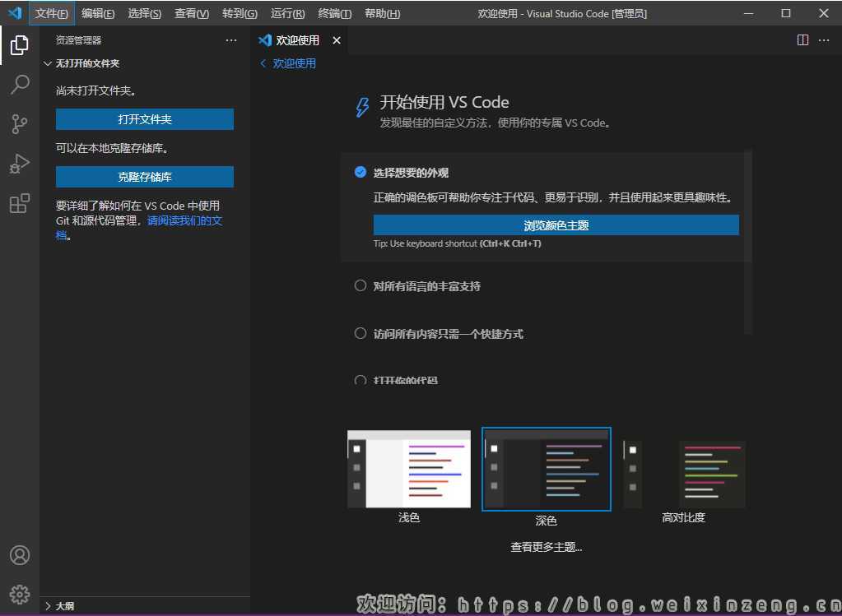The height and width of the screenshot is (616, 842).
Task: Select the 打开你的代码 step circle
Action: [x=361, y=380]
